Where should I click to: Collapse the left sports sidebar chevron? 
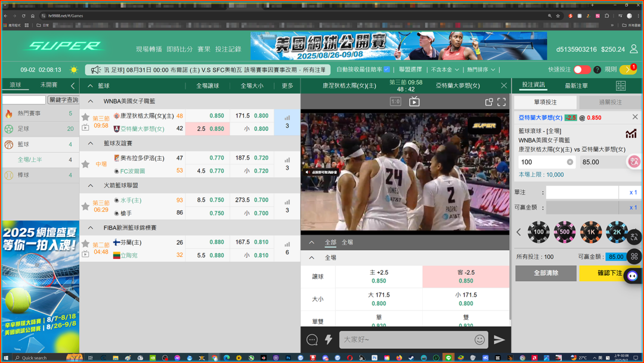point(73,86)
